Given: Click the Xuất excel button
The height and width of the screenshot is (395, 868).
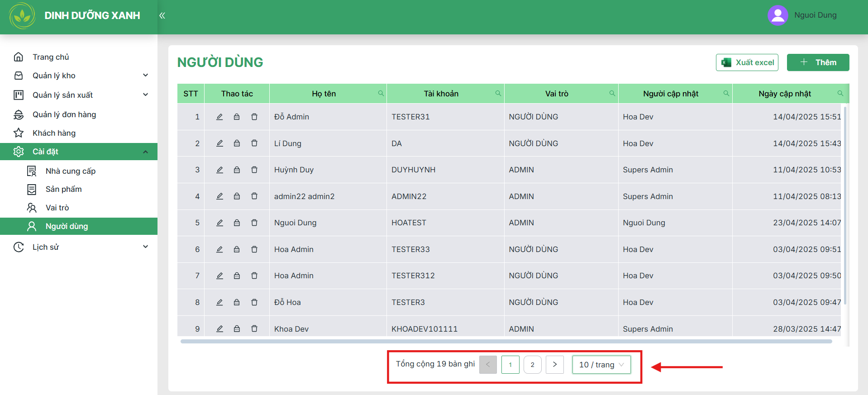Looking at the screenshot, I should 747,62.
